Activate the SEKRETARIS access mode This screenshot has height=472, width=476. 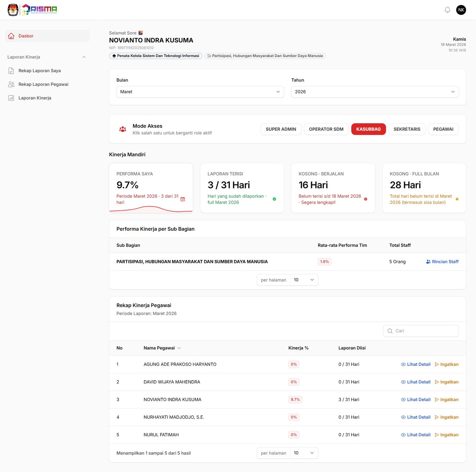[407, 129]
